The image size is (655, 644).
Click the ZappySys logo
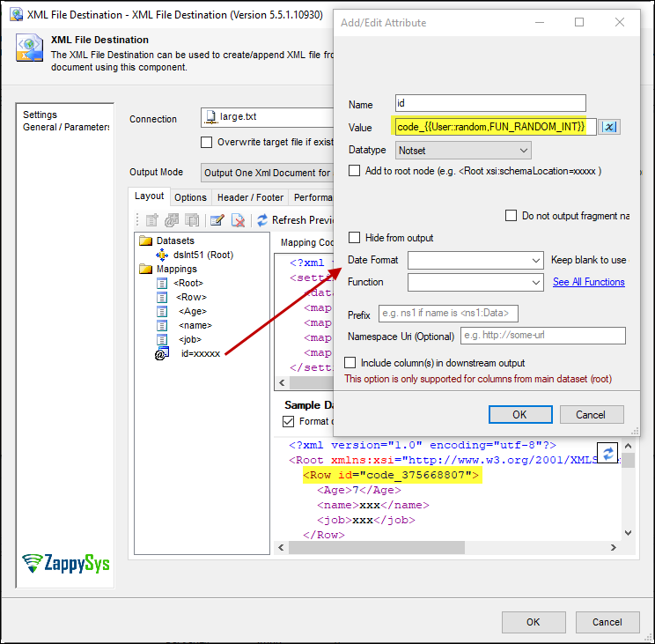pyautogui.click(x=66, y=563)
